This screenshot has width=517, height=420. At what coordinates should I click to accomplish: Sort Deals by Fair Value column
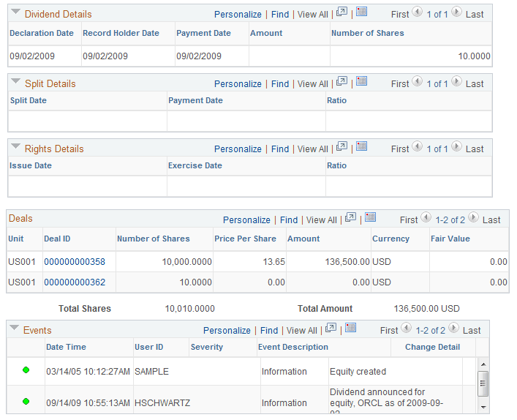(x=450, y=239)
